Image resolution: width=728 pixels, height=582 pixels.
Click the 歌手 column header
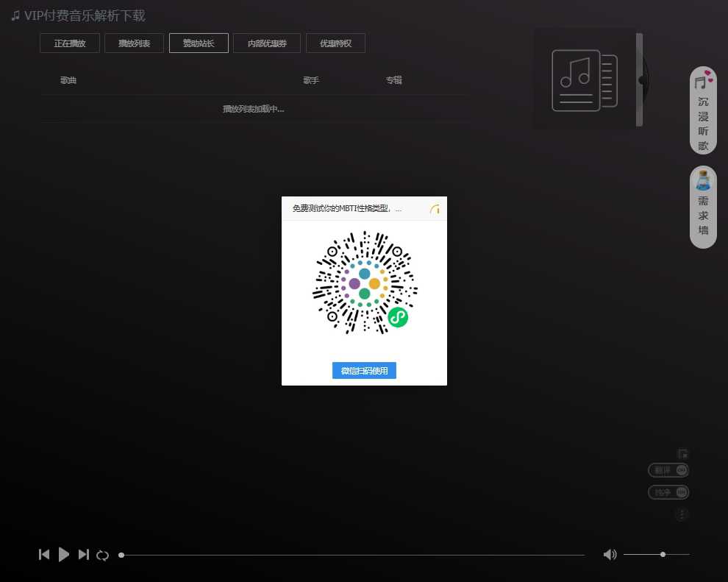311,80
